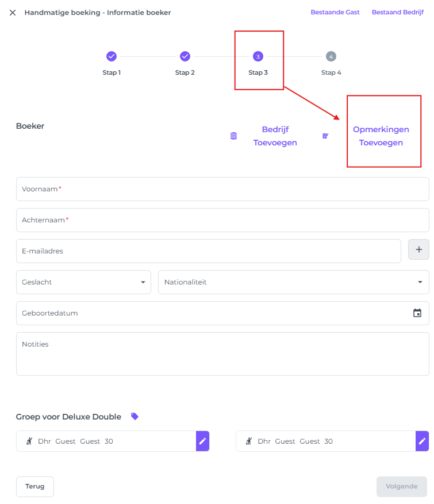Open the Geboortedatum calendar picker icon
434x504 pixels.
[417, 313]
